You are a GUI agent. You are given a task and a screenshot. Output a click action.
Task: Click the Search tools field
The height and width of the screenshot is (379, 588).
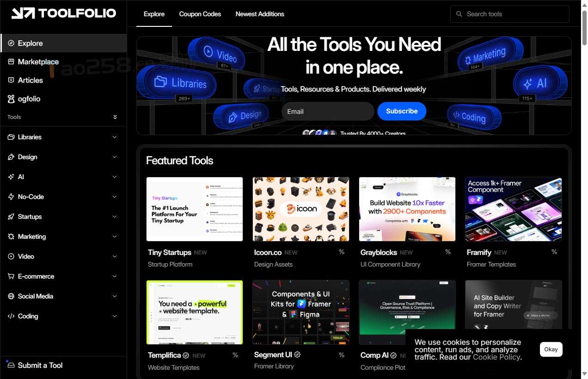(510, 14)
